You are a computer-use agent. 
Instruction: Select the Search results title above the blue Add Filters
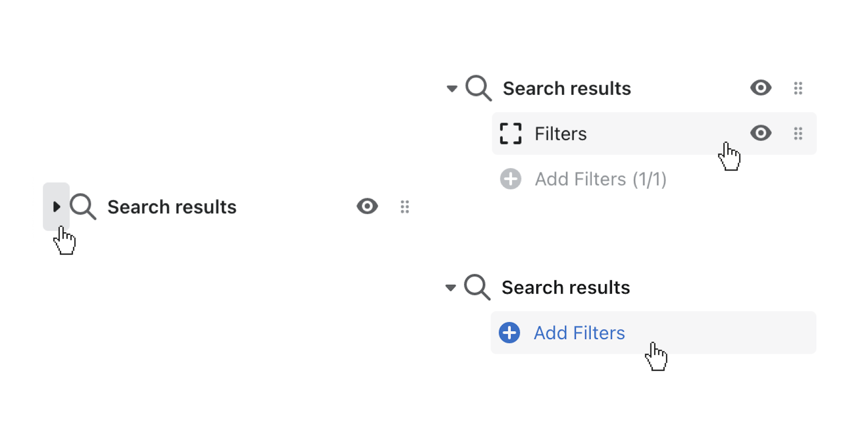(565, 287)
